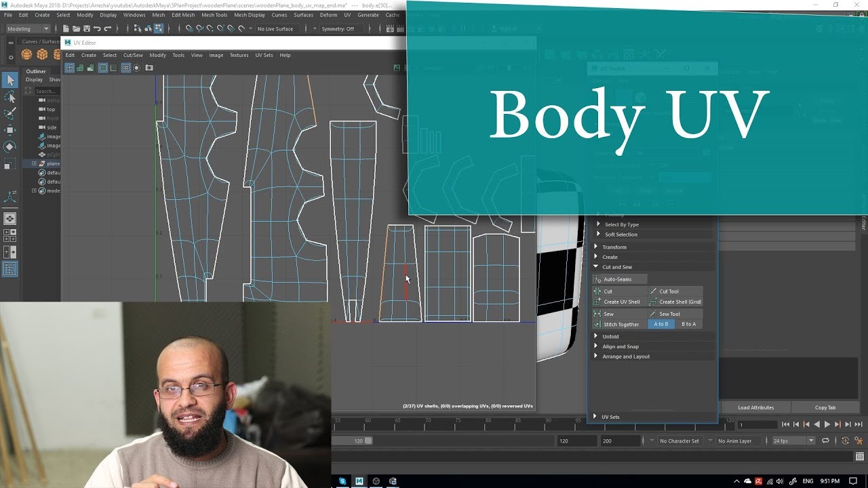This screenshot has height=488, width=868.
Task: Open the Cut/Sew menu in UV Editor
Action: click(133, 55)
